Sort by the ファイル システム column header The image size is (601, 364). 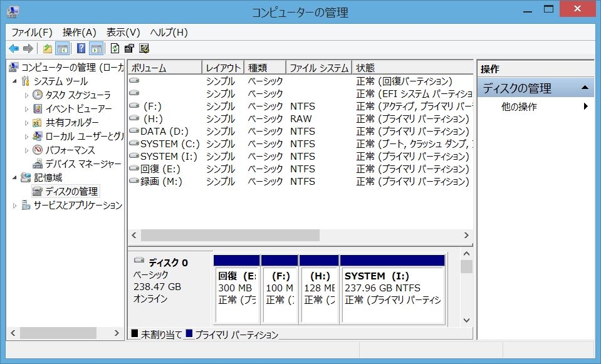click(319, 68)
